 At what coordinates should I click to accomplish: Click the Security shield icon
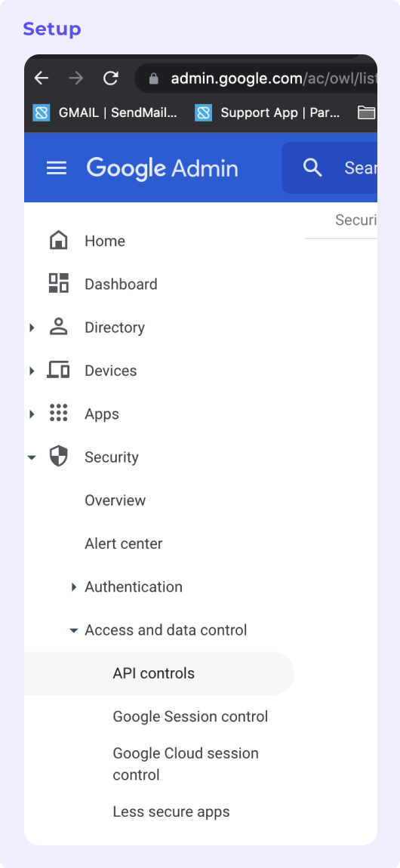(59, 457)
